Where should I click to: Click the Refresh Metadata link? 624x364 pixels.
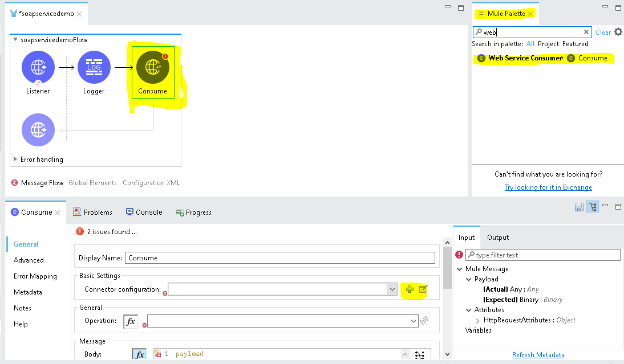coord(538,354)
